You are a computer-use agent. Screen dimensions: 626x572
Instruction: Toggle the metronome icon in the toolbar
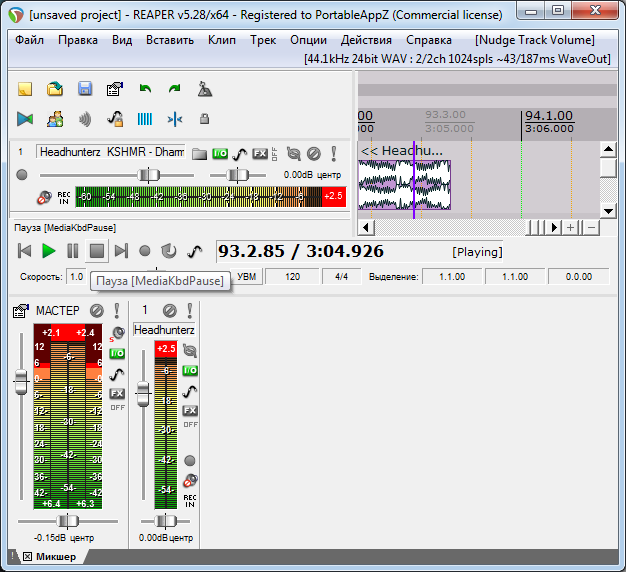pyautogui.click(x=205, y=89)
